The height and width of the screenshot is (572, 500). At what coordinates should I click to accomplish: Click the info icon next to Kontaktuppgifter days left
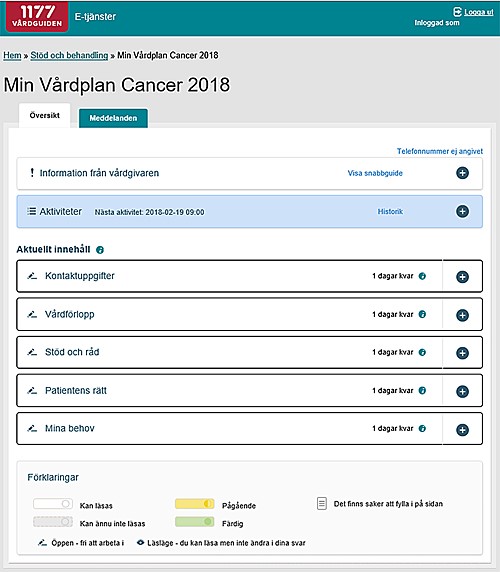click(x=422, y=276)
